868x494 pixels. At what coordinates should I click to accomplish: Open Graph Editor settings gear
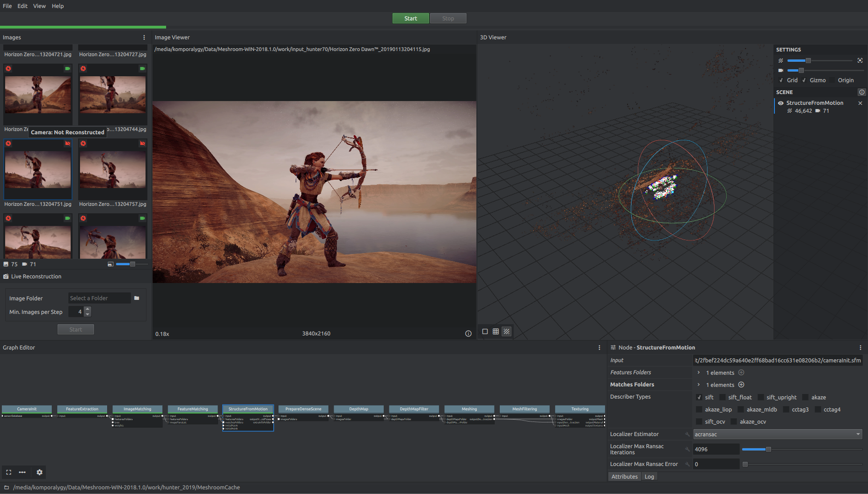point(39,472)
